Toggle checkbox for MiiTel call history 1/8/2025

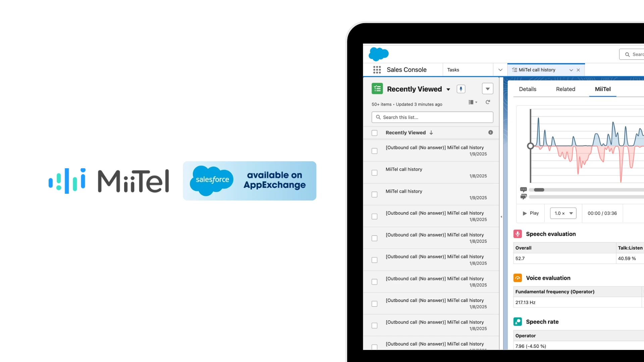tap(375, 172)
